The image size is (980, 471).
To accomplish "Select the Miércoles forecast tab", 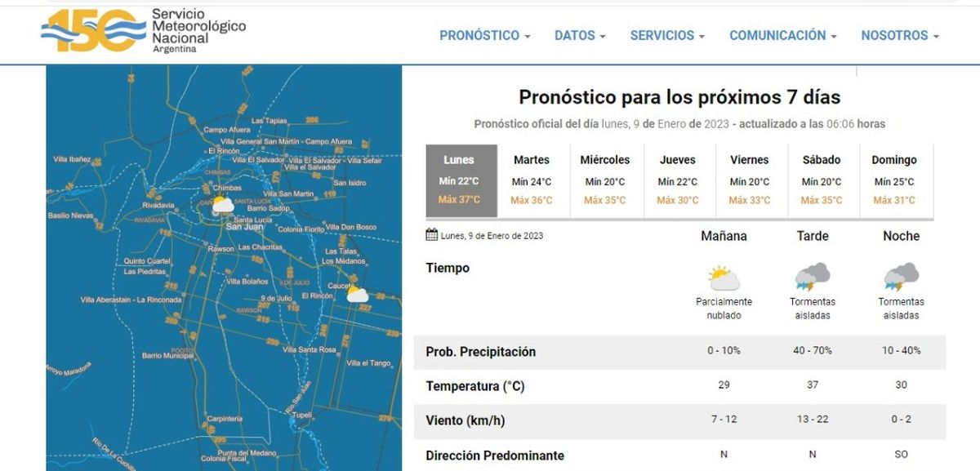I will point(604,180).
